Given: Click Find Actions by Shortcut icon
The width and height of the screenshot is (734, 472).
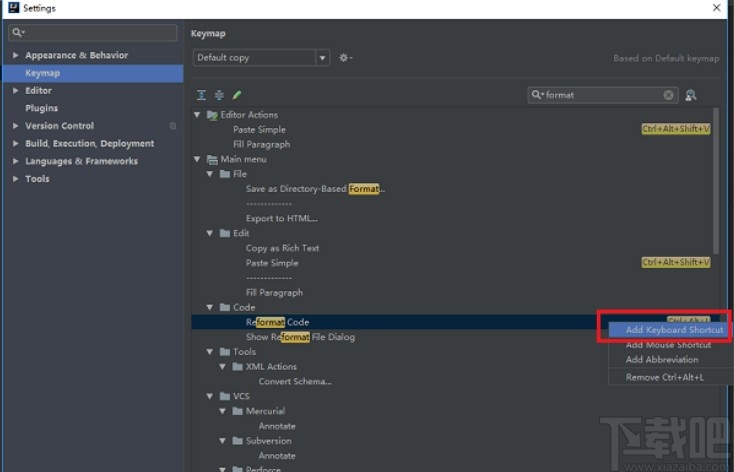Looking at the screenshot, I should pos(690,95).
